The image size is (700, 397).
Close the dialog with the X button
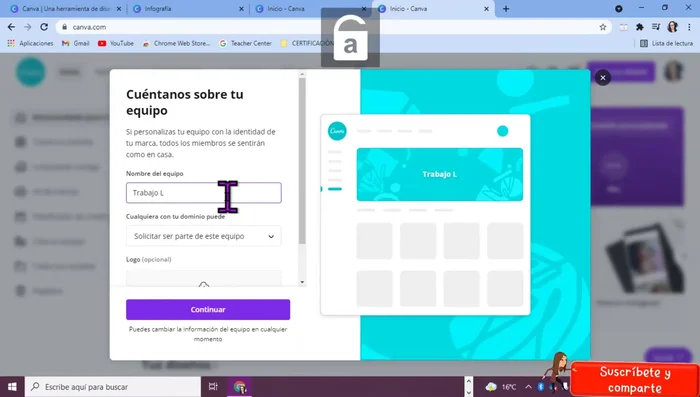pyautogui.click(x=603, y=78)
